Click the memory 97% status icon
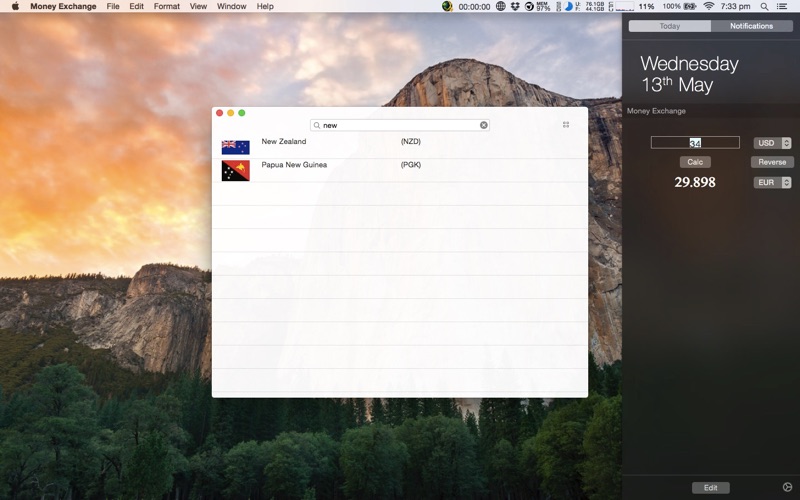This screenshot has height=500, width=800. (x=543, y=6)
